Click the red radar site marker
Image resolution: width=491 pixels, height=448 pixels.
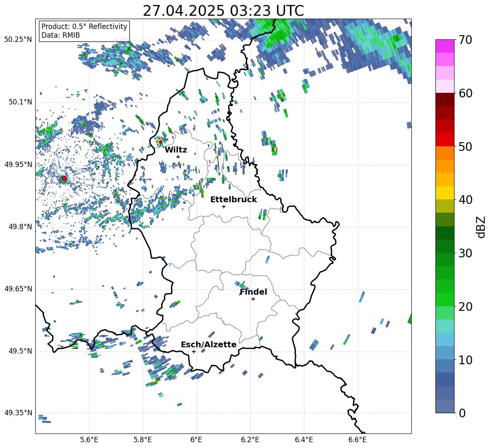coord(64,178)
